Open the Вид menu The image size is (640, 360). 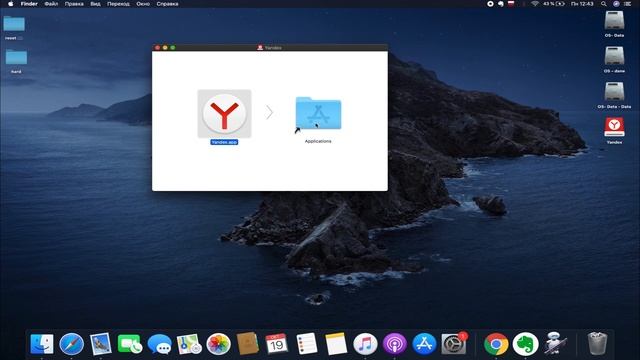pyautogui.click(x=96, y=4)
